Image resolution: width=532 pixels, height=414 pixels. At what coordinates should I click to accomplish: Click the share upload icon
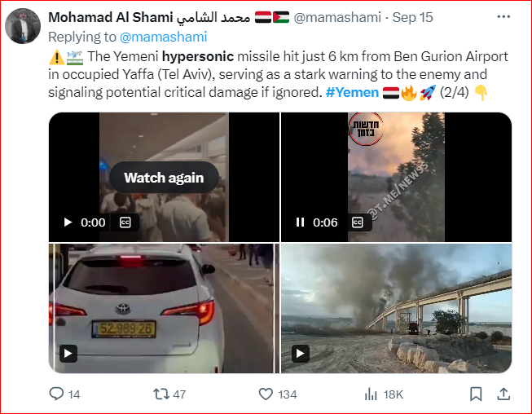pyautogui.click(x=503, y=394)
